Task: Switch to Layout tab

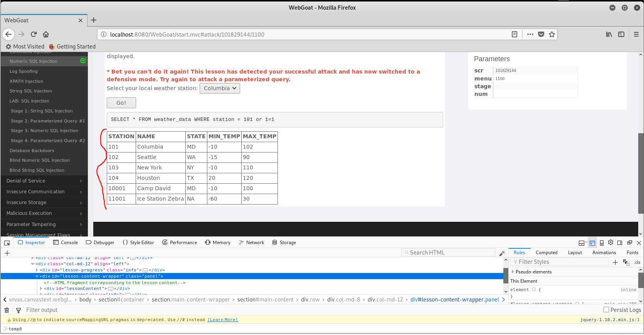Action: click(x=575, y=253)
